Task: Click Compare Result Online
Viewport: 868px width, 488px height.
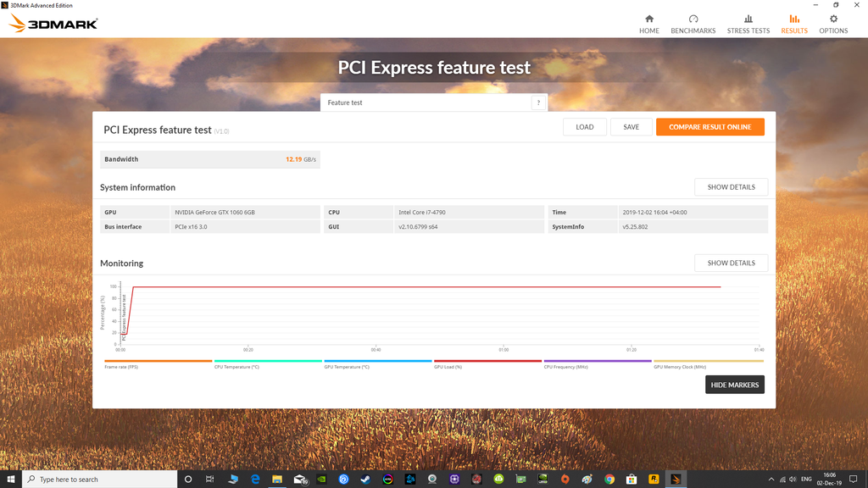Action: click(x=710, y=127)
